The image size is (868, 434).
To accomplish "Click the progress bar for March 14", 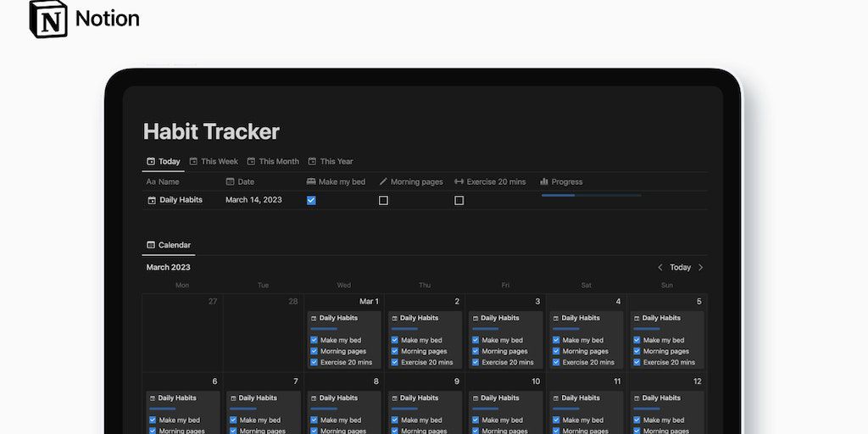I will [591, 195].
